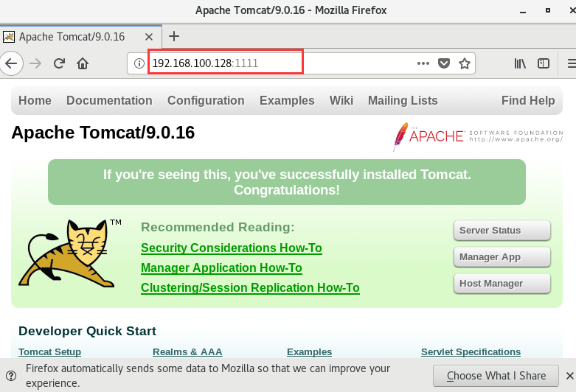576x392 pixels.
Task: Open the Wiki navigation item
Action: click(341, 100)
